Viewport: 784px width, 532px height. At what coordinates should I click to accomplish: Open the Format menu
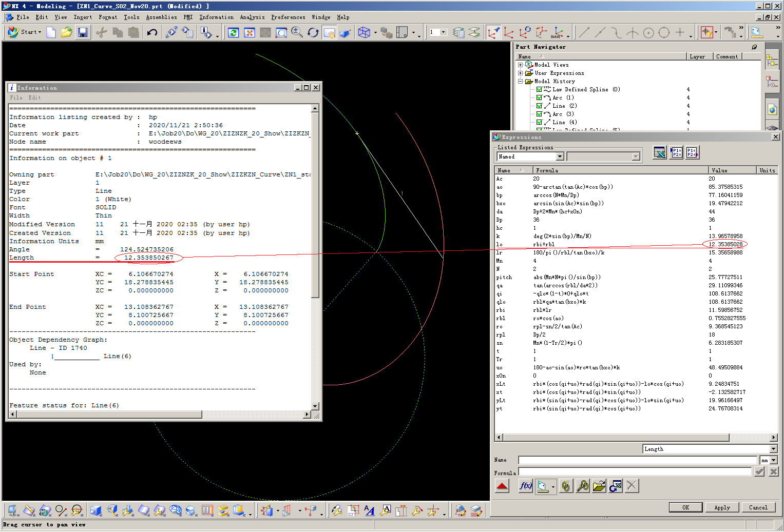click(x=108, y=17)
